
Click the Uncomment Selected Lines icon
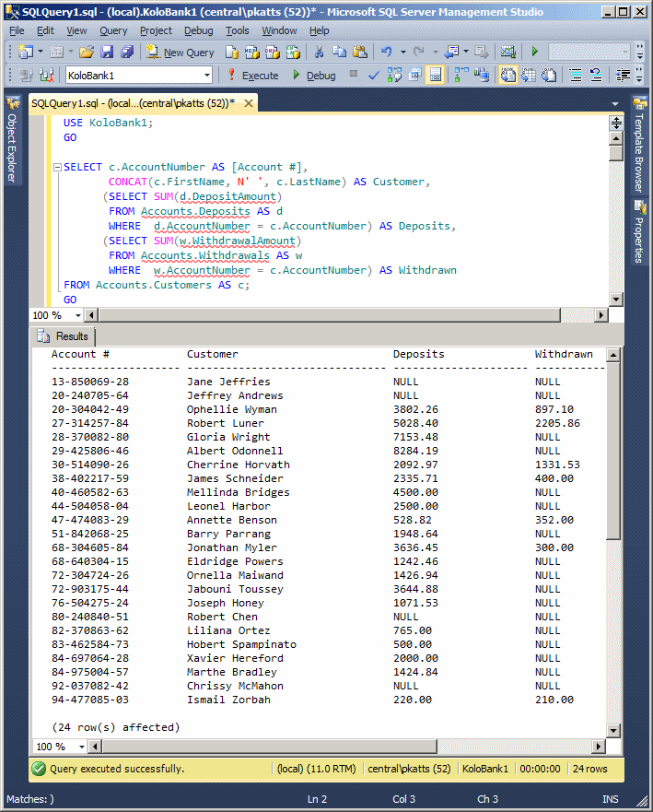pyautogui.click(x=596, y=75)
